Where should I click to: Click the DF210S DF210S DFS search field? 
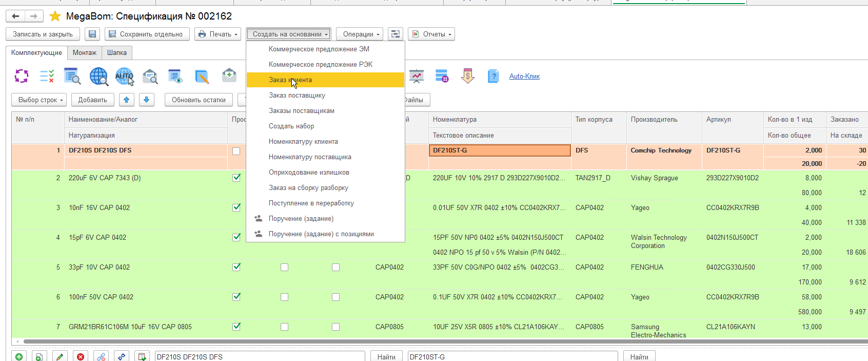tap(260, 356)
